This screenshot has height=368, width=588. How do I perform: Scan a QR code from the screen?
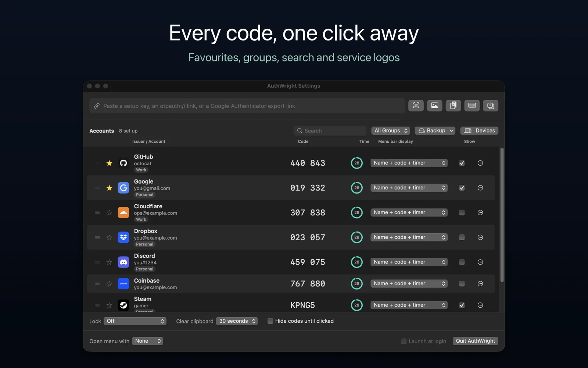click(416, 106)
